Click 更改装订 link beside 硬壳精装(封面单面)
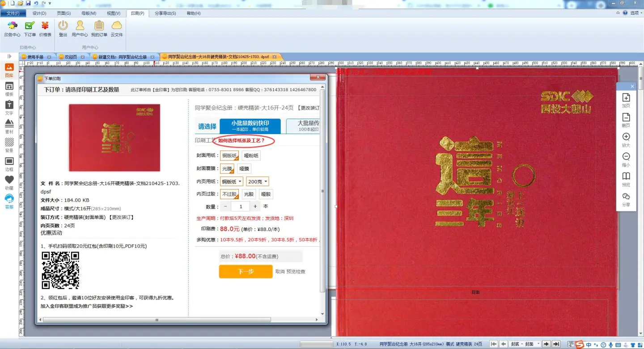 tap(121, 217)
